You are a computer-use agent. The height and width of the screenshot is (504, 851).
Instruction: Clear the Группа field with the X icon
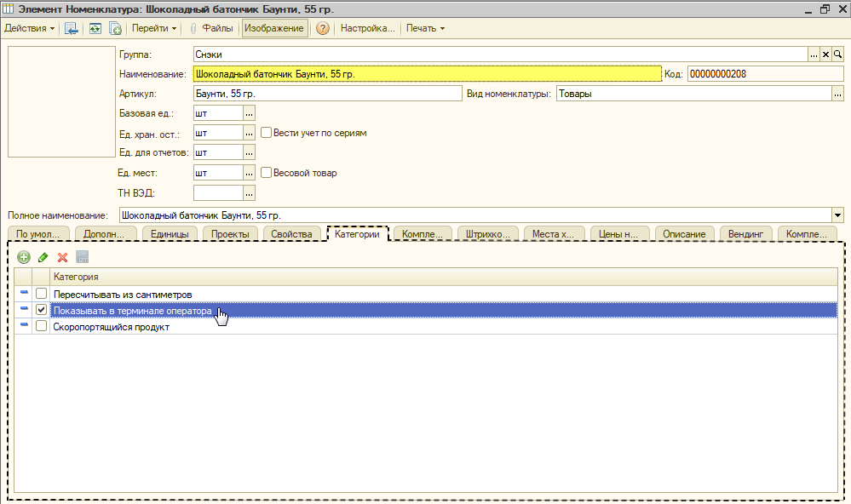(825, 54)
